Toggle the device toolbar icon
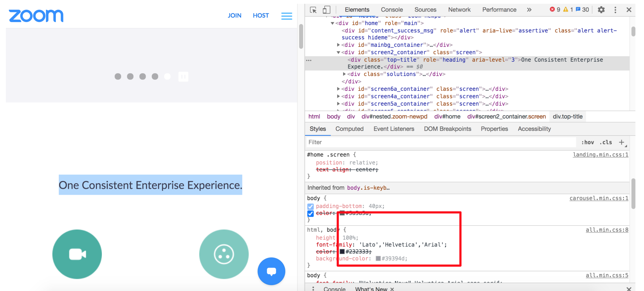Viewport: 644px width, 291px height. [x=326, y=10]
